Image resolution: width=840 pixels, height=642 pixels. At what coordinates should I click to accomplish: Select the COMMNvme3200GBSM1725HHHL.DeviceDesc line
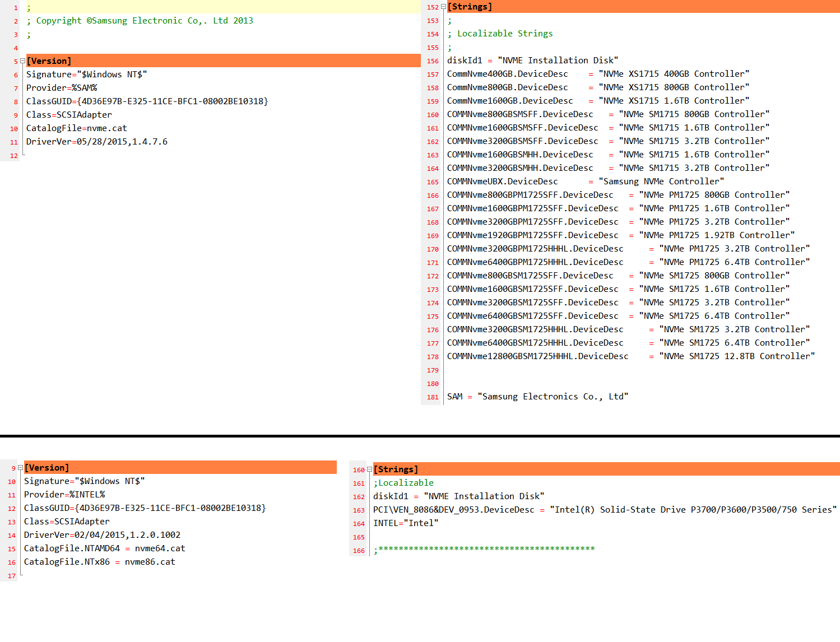click(x=629, y=329)
